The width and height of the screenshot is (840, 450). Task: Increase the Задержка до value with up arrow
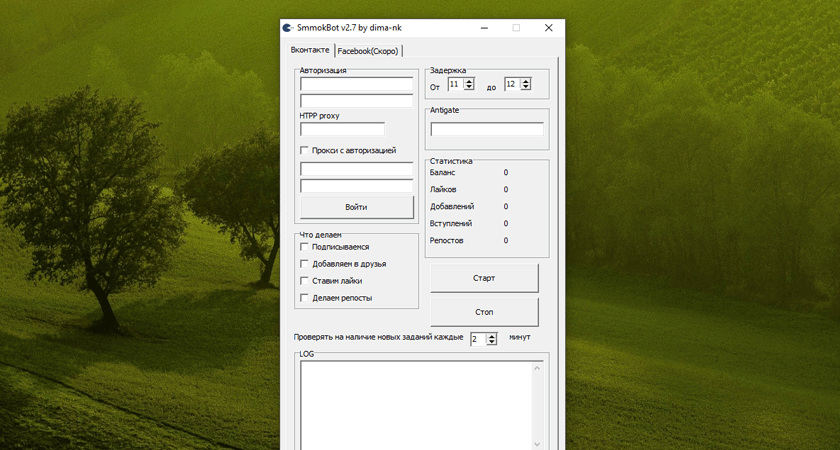tap(526, 81)
